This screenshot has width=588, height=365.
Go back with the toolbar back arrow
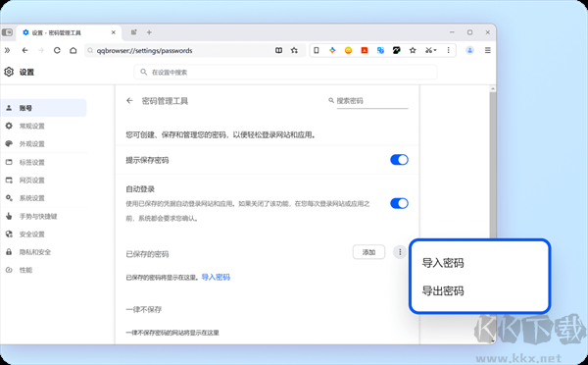(x=24, y=50)
